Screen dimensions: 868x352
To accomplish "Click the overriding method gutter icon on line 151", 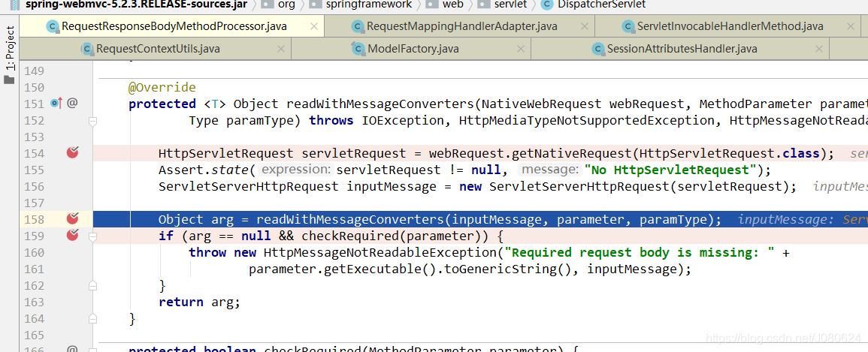I will coord(56,103).
